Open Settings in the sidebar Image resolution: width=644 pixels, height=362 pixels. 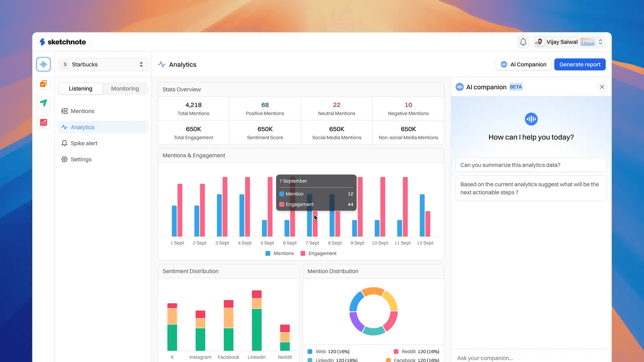click(x=103, y=159)
